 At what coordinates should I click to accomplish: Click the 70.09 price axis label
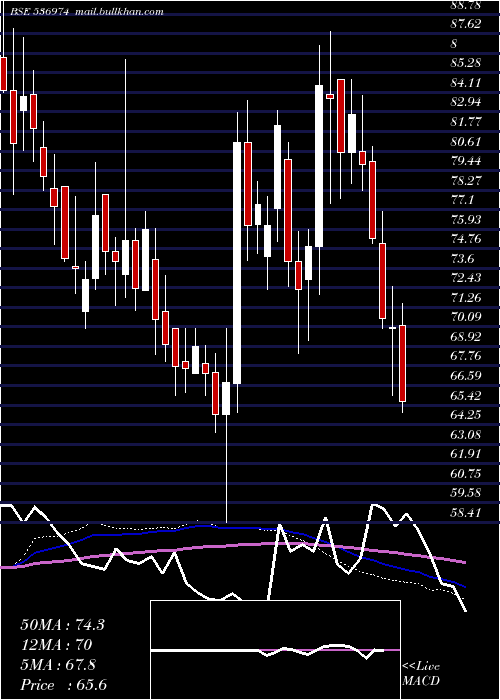[466, 317]
